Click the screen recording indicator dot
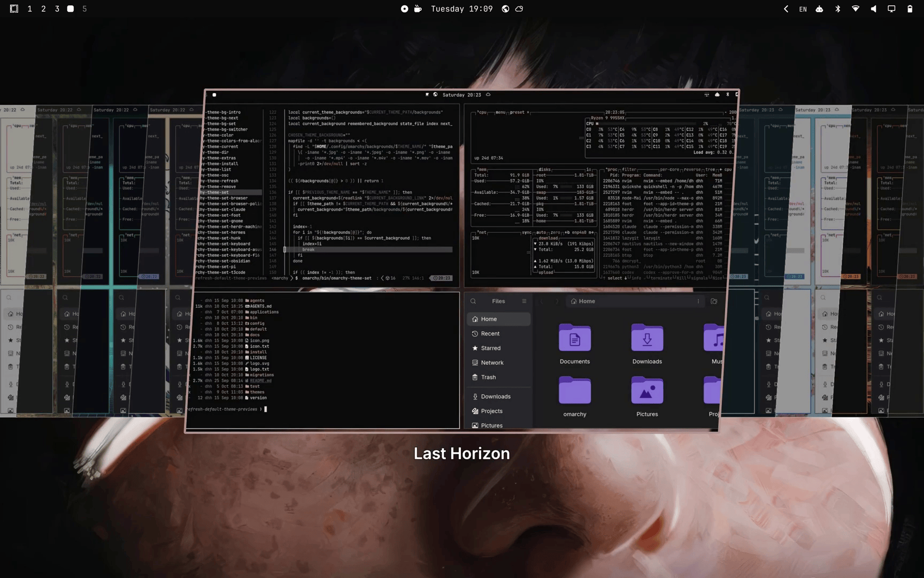 [x=404, y=9]
